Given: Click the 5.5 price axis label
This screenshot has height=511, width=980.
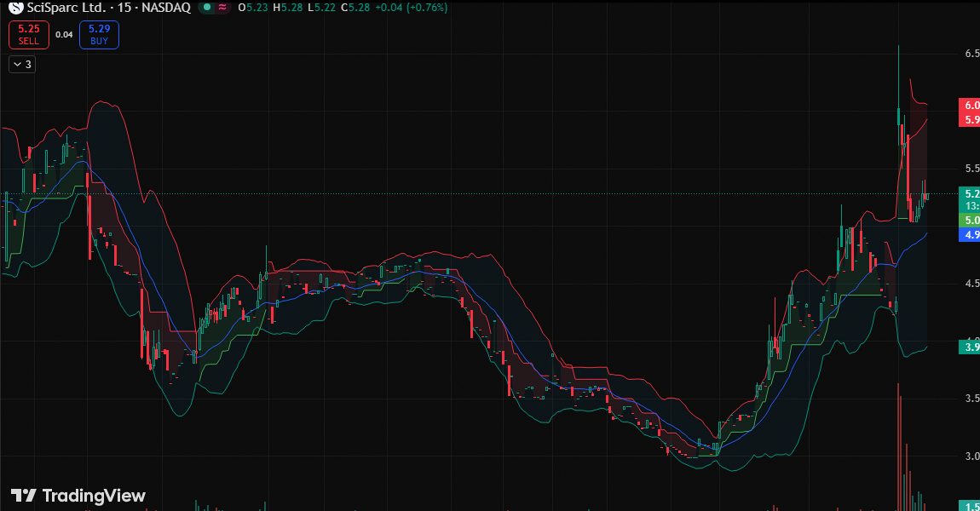Looking at the screenshot, I should (x=971, y=169).
